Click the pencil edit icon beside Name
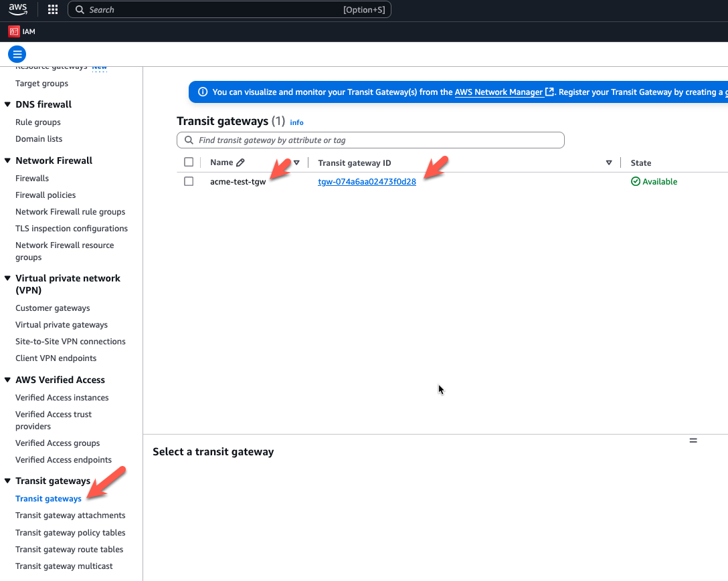Screen dimensions: 728x581 pos(241,162)
